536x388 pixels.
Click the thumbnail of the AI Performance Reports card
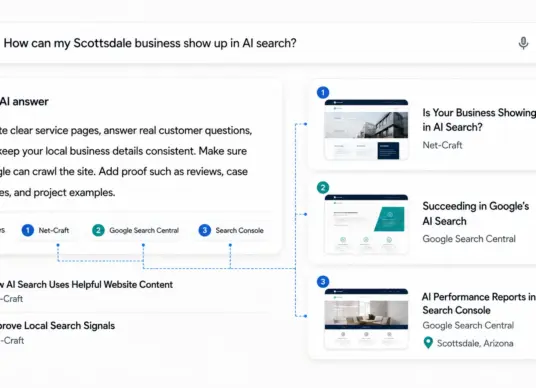tap(366, 319)
